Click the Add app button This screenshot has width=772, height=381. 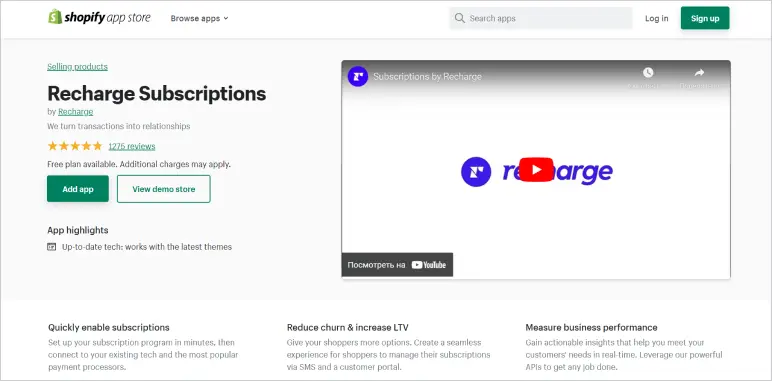[78, 189]
